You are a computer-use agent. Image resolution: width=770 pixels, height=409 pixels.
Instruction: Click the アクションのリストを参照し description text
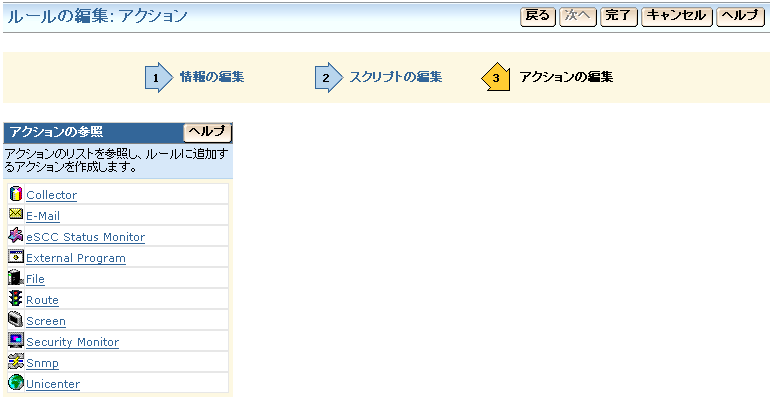116,161
